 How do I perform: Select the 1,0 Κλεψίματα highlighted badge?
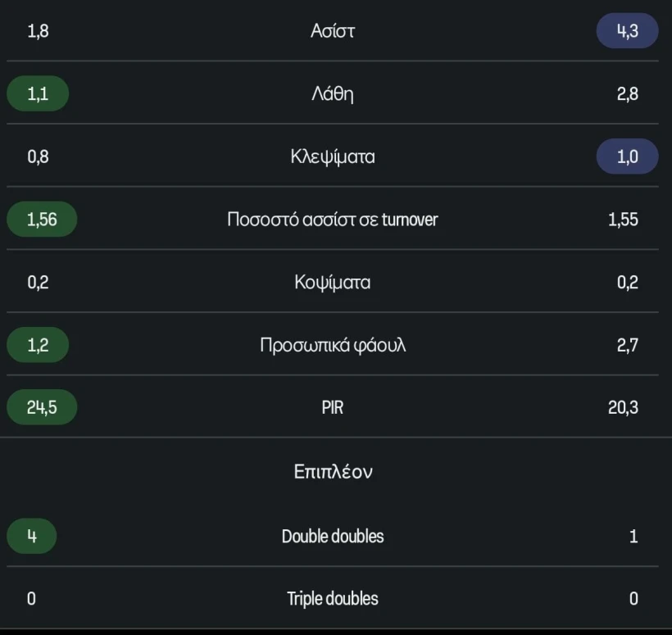click(x=626, y=156)
